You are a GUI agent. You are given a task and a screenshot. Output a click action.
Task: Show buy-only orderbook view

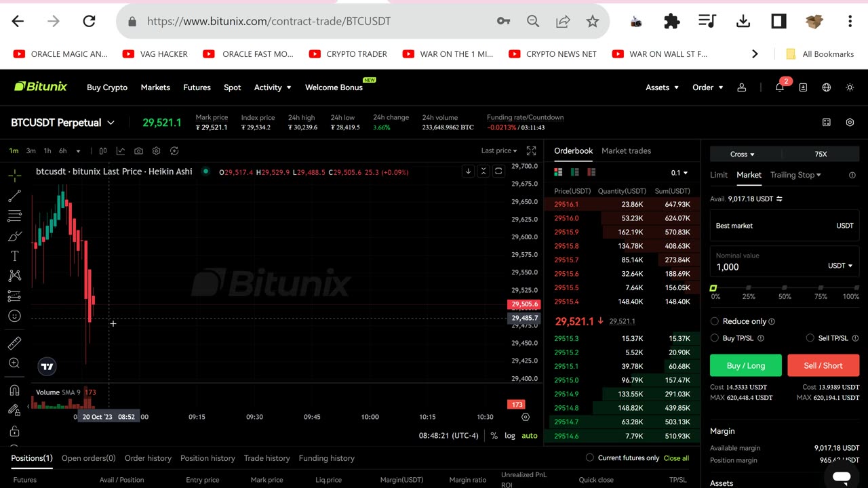[x=575, y=172]
